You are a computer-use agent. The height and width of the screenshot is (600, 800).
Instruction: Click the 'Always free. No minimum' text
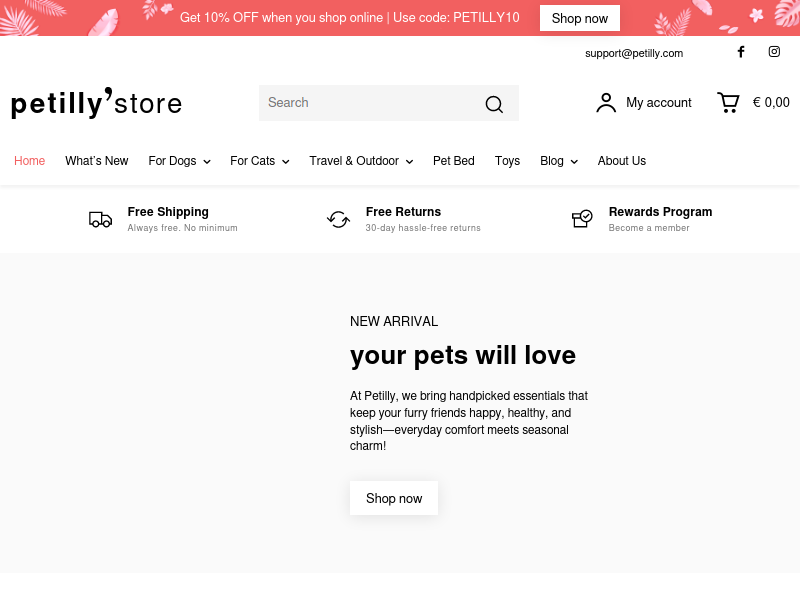click(182, 228)
